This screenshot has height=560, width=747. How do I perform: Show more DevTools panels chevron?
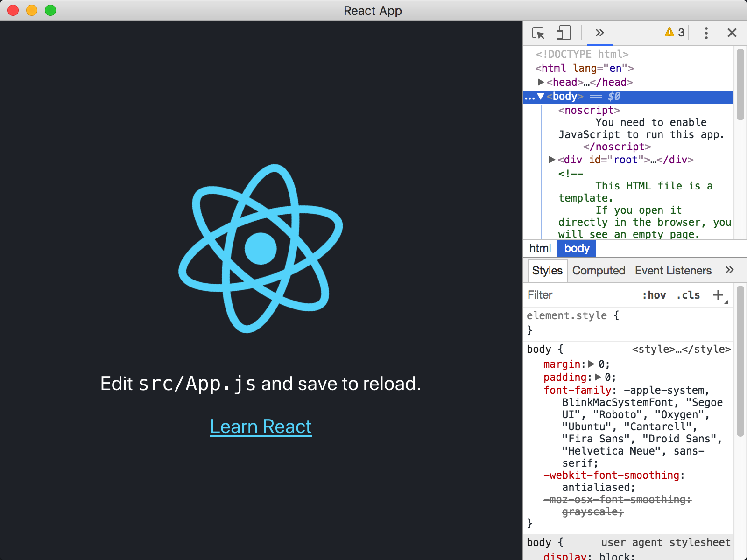point(600,33)
